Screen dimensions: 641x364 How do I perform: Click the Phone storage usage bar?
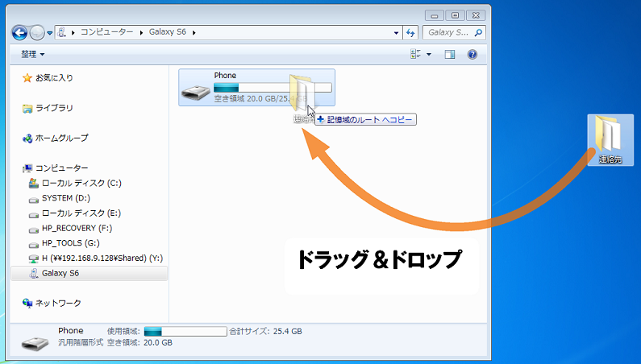[x=273, y=88]
